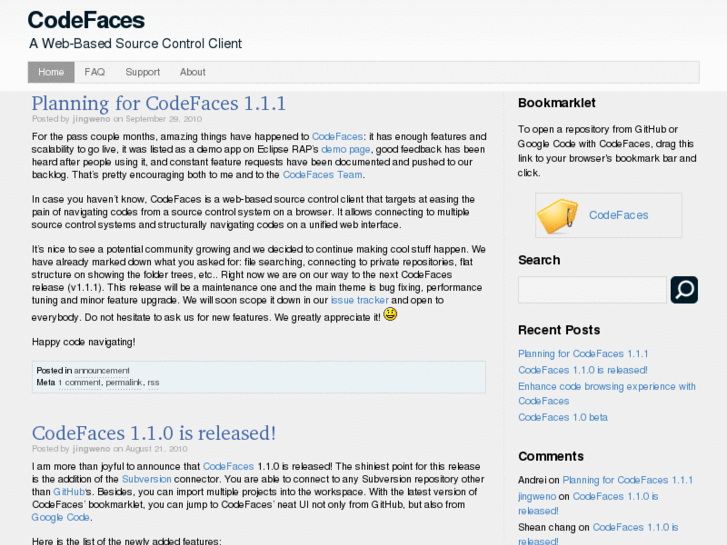Click the yellow bookmarklet tag icon

point(558,216)
